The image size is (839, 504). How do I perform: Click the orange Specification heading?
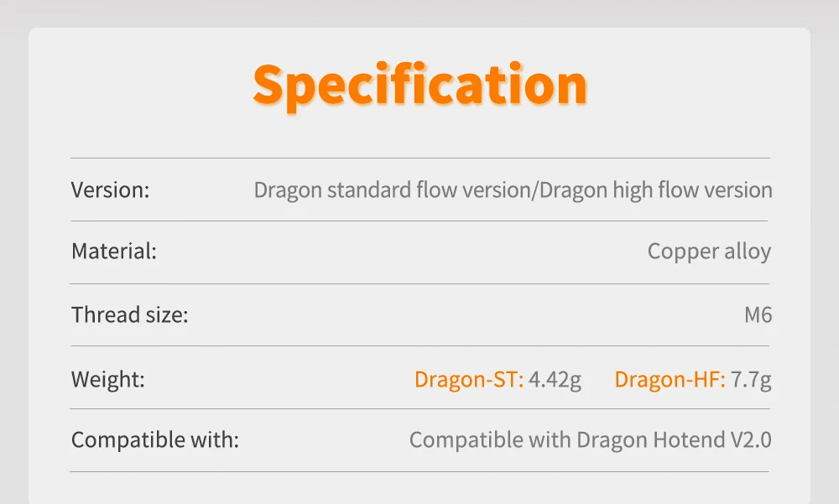coord(419,85)
